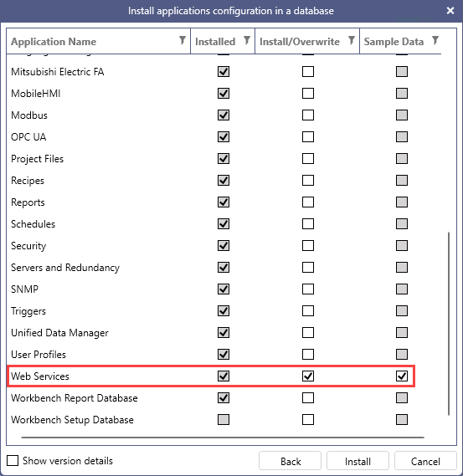Cancel the installation dialog
Viewport: 463px width, 476px height.
tap(425, 461)
